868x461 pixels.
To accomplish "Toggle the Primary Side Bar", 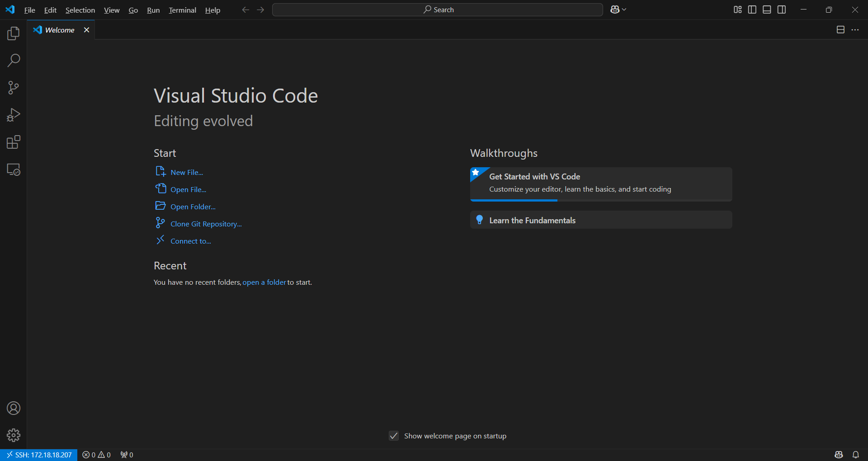I will pos(752,9).
